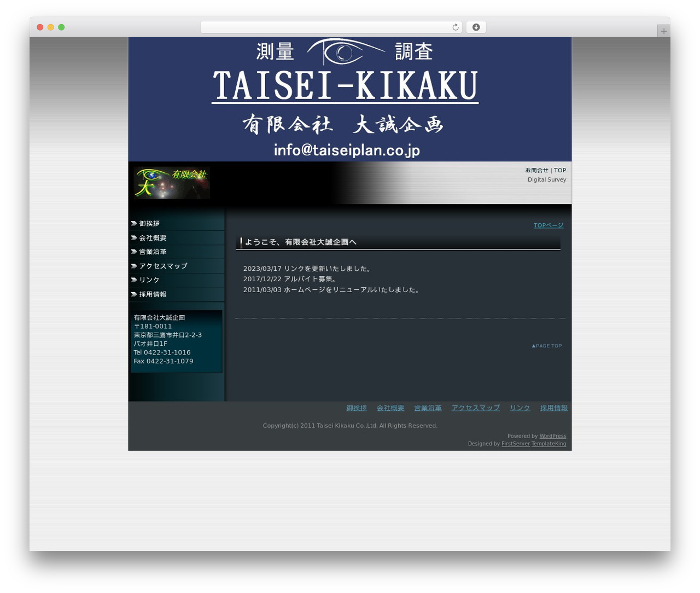This screenshot has height=593, width=700.
Task: Visit the TemplateKing link in the footer
Action: (549, 444)
